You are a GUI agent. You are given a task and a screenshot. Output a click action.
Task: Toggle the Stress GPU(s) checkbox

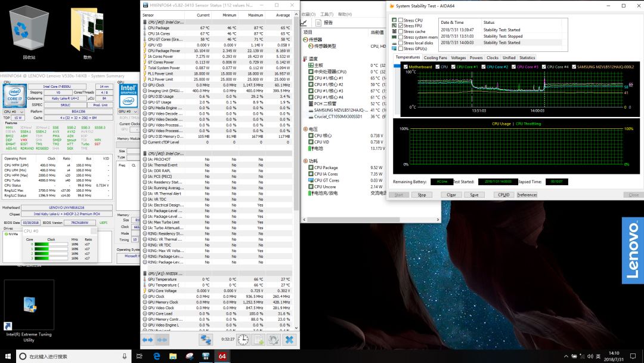[x=401, y=48]
